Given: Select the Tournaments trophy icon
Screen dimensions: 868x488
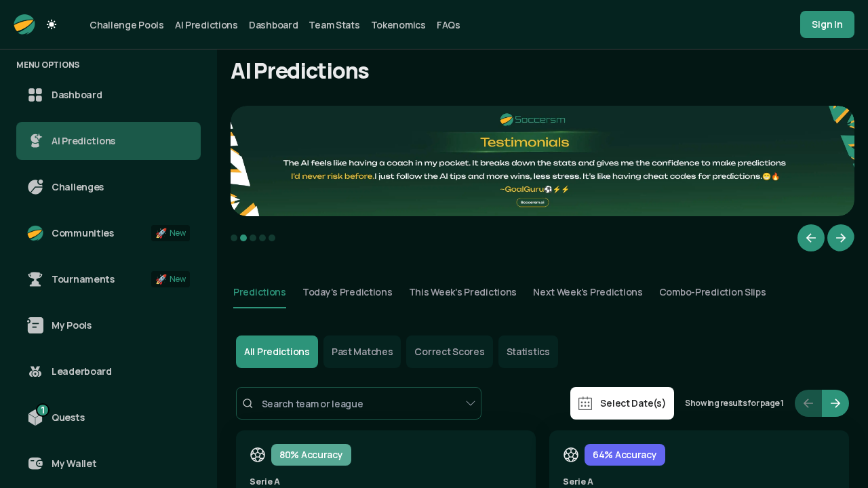Looking at the screenshot, I should [x=35, y=279].
